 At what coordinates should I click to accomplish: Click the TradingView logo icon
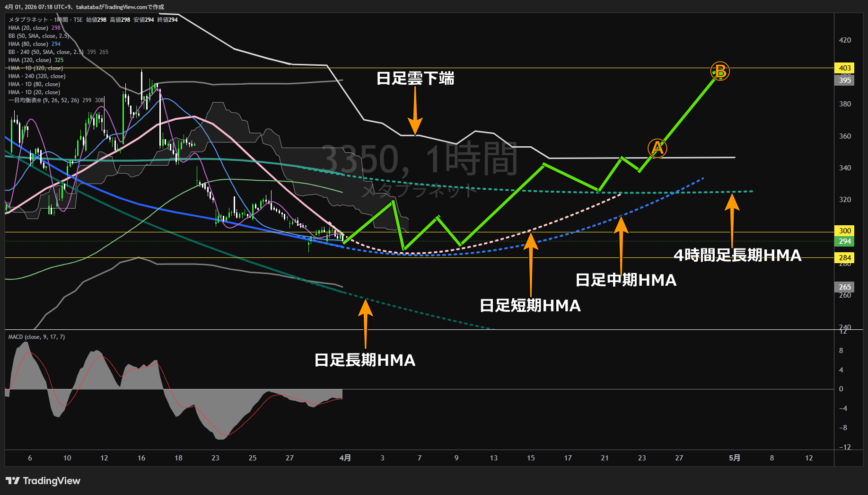click(x=13, y=481)
